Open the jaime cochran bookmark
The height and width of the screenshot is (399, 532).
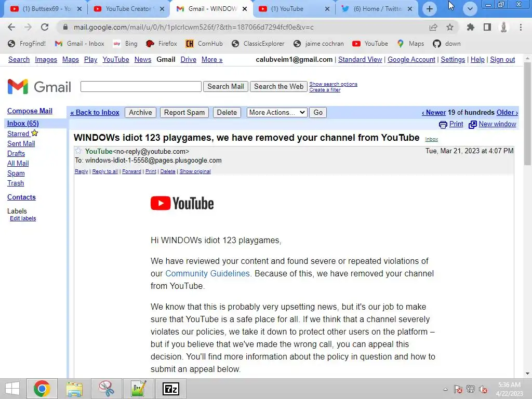point(318,44)
